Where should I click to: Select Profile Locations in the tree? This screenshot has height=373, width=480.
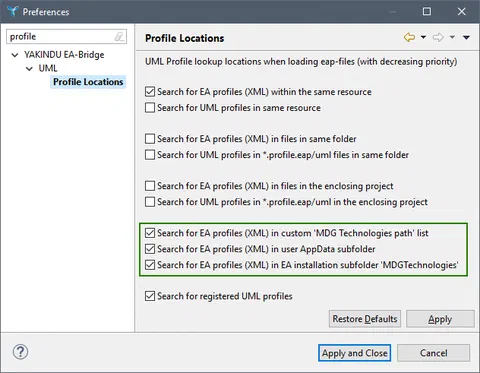tap(88, 82)
